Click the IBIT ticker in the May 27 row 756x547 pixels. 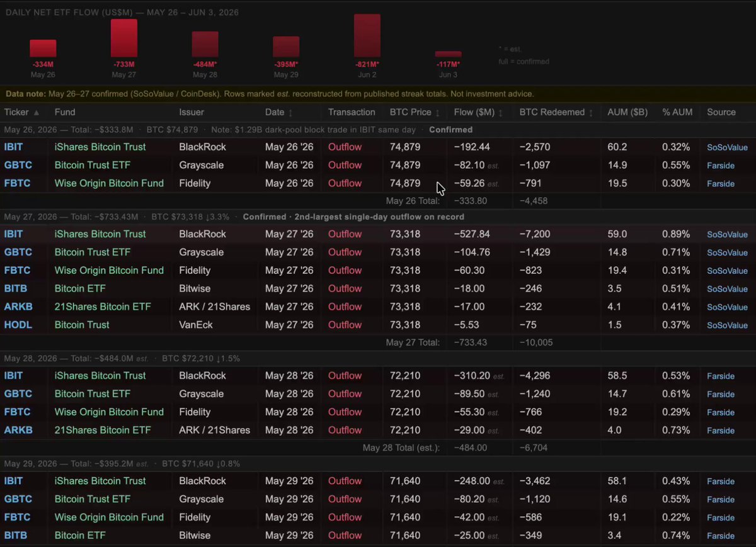pos(14,234)
